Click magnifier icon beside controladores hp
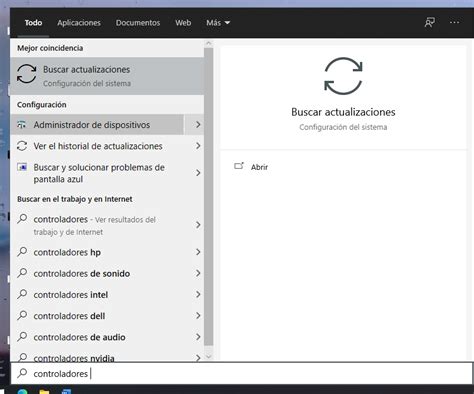 coord(22,251)
